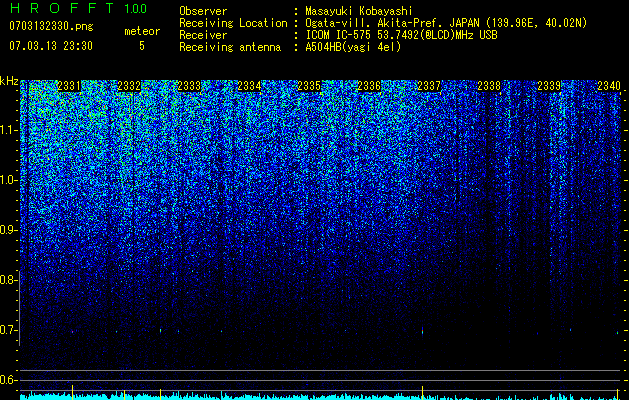Click the 0.6 kHz axis label

click(7, 380)
